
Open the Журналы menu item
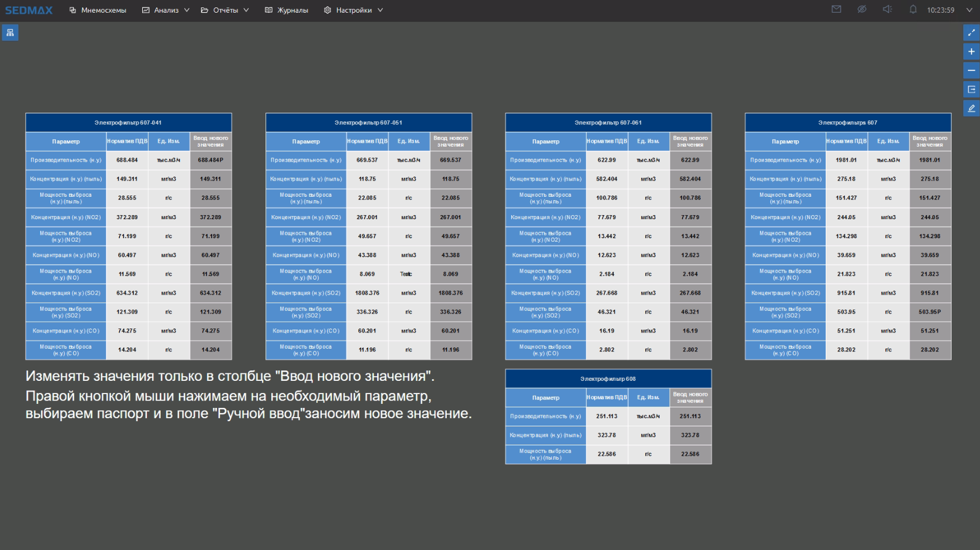[x=287, y=10]
